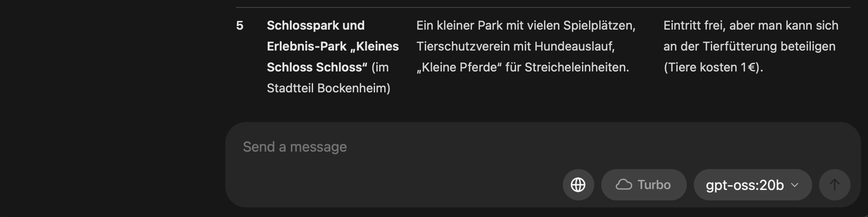Click the table divider above row 5

pyautogui.click(x=543, y=7)
